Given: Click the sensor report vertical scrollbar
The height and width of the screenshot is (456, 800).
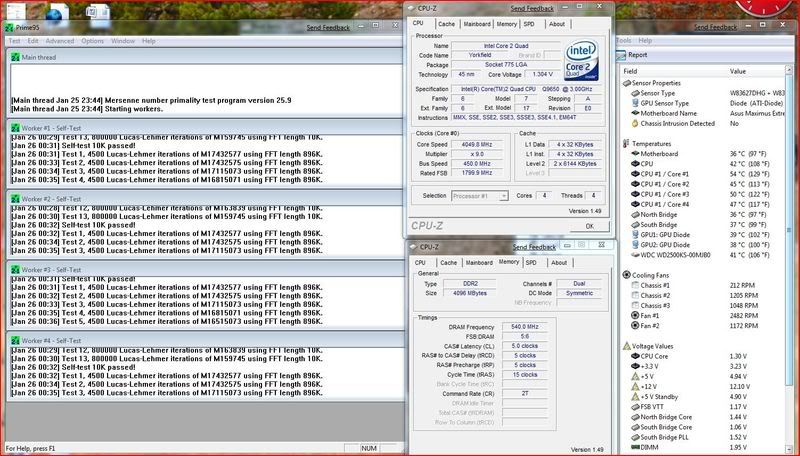Looking at the screenshot, I should 789,260.
